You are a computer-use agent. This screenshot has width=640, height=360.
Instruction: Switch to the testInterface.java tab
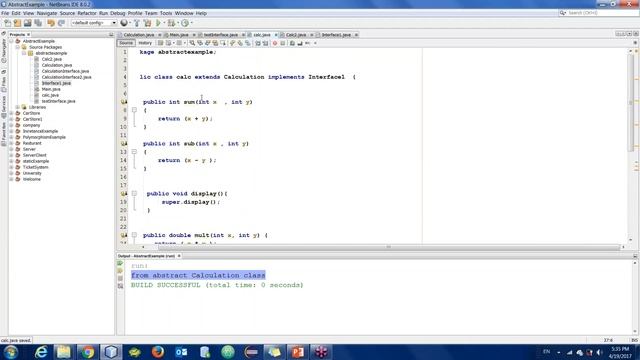[221, 35]
